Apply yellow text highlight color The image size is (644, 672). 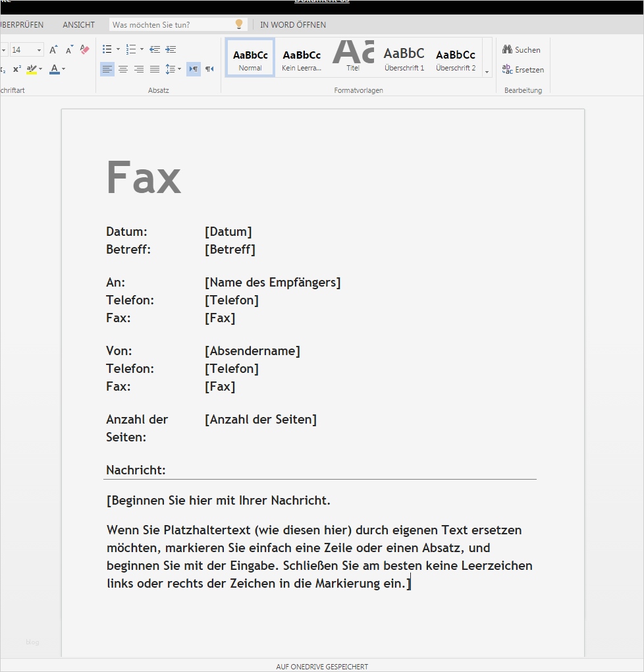[x=30, y=69]
